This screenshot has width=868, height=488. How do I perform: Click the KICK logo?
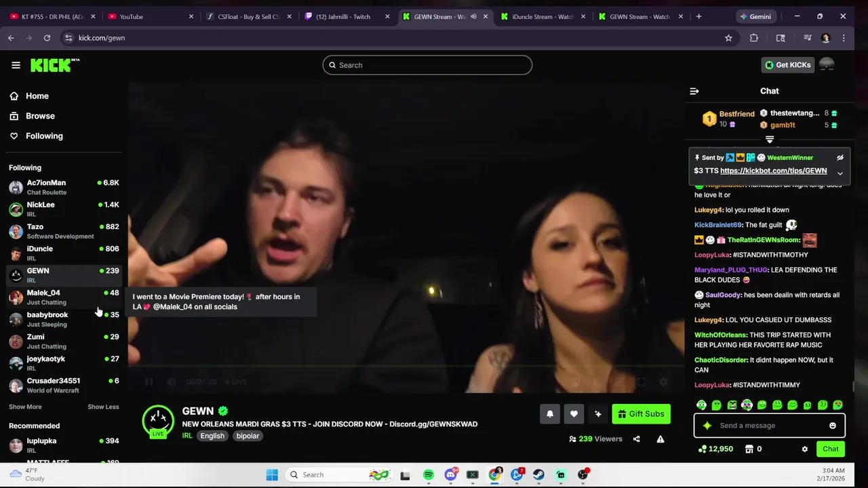tap(55, 65)
